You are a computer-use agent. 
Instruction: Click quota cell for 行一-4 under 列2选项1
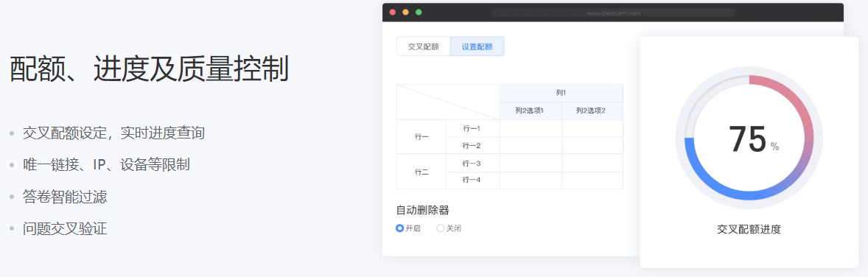coord(531,180)
